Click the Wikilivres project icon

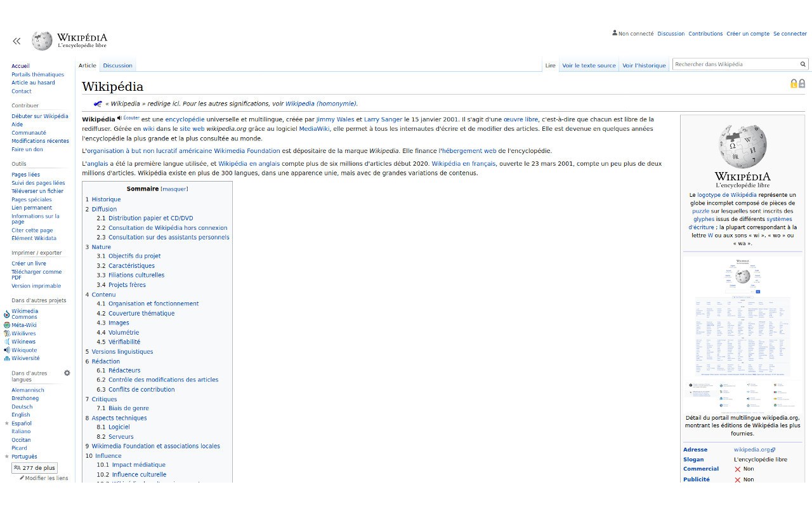pyautogui.click(x=7, y=333)
